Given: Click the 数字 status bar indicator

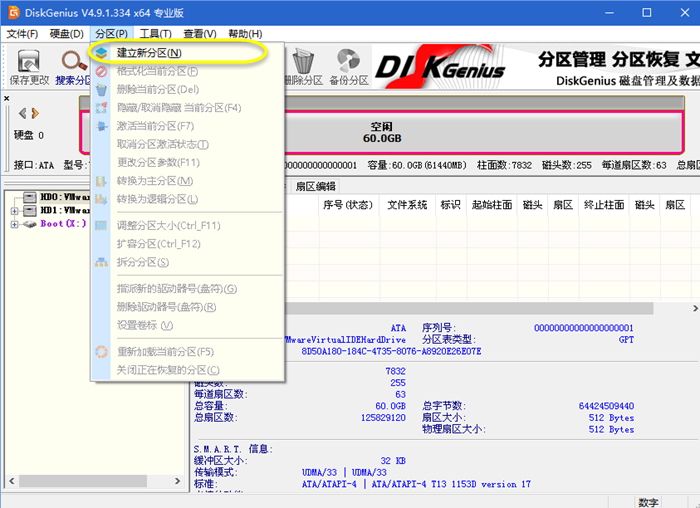Looking at the screenshot, I should pyautogui.click(x=648, y=502).
